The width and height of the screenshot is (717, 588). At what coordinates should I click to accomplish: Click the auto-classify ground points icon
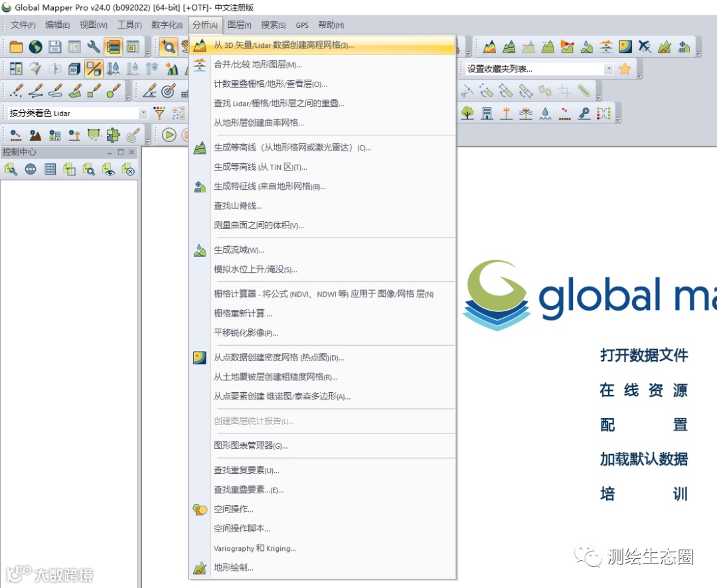(x=15, y=135)
